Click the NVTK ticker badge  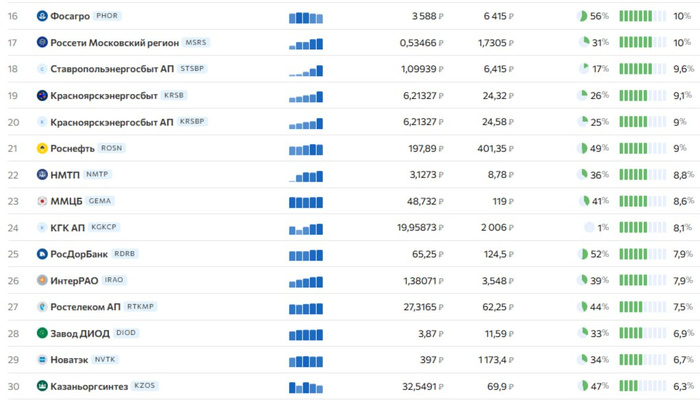point(105,359)
